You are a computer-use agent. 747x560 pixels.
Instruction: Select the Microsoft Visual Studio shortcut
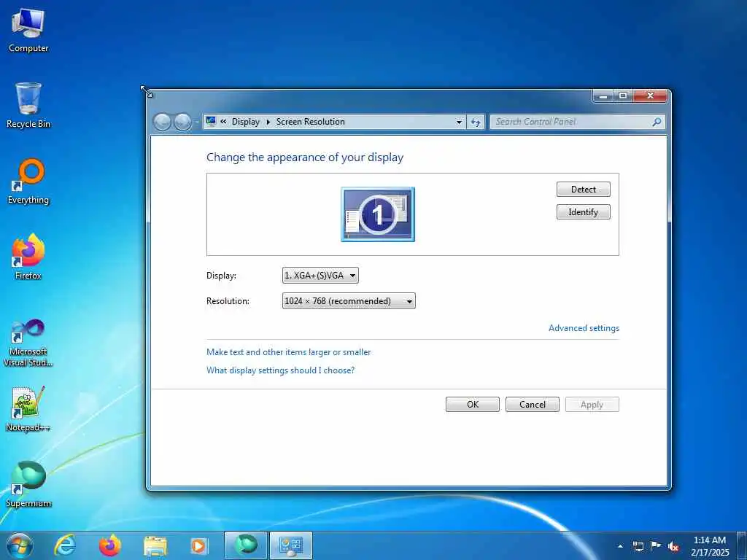click(x=28, y=343)
